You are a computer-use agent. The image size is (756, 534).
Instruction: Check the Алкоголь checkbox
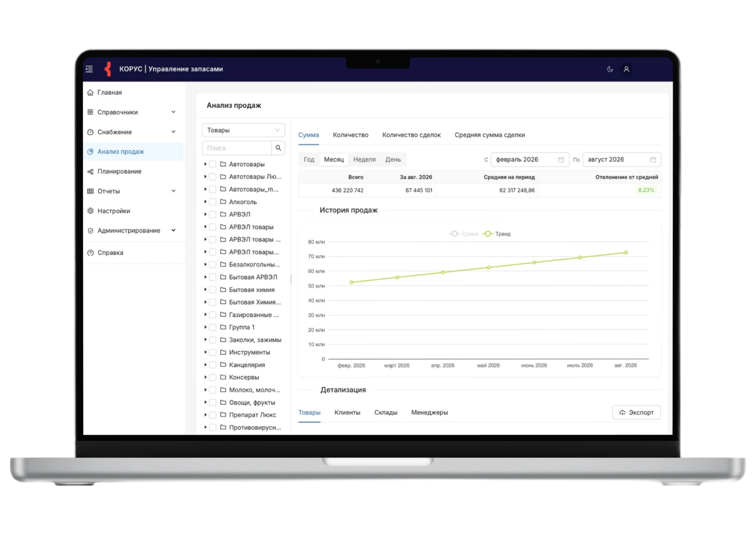[x=213, y=202]
